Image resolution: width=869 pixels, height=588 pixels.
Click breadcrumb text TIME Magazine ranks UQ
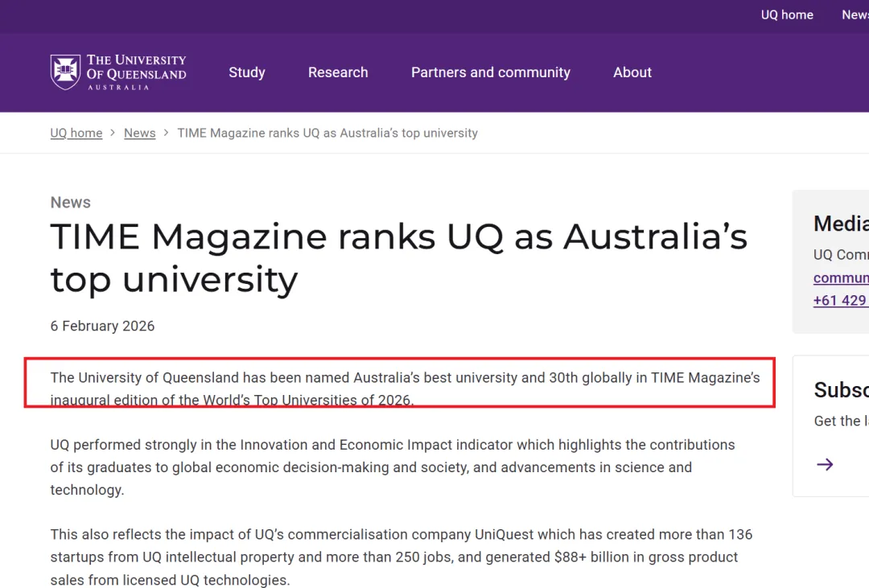click(x=327, y=133)
